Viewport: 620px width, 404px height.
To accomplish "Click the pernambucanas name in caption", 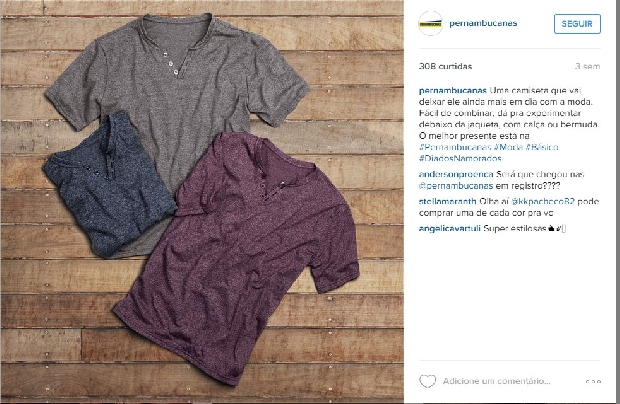I will [453, 91].
